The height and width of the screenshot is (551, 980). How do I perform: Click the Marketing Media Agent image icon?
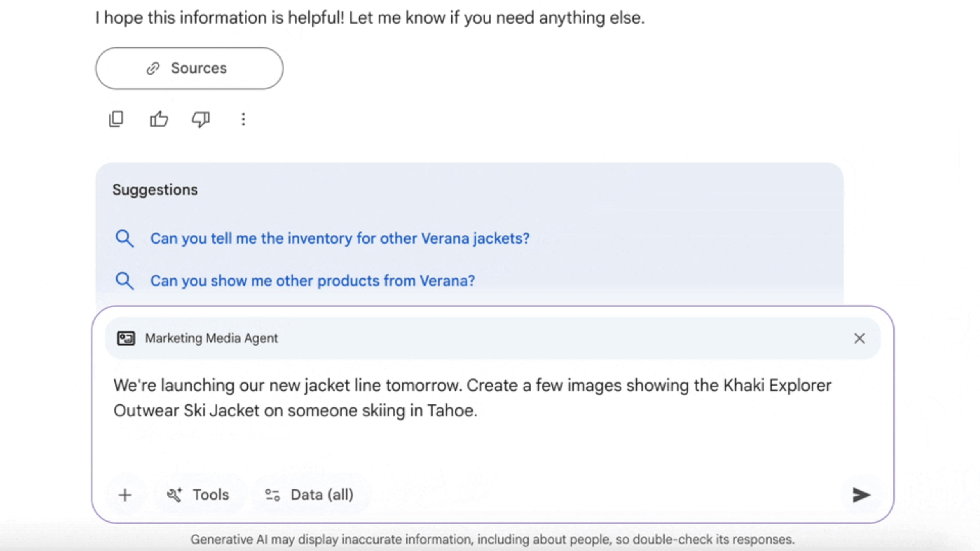coord(126,338)
